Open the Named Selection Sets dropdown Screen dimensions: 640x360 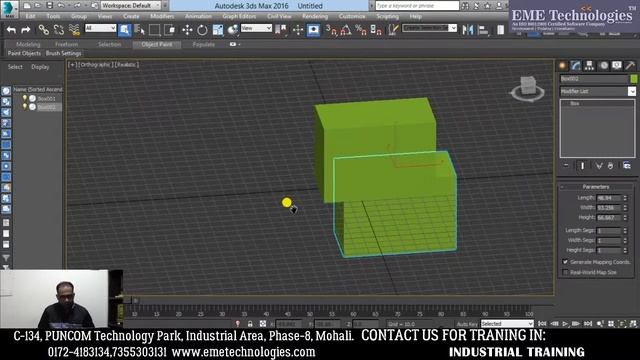pyautogui.click(x=429, y=28)
